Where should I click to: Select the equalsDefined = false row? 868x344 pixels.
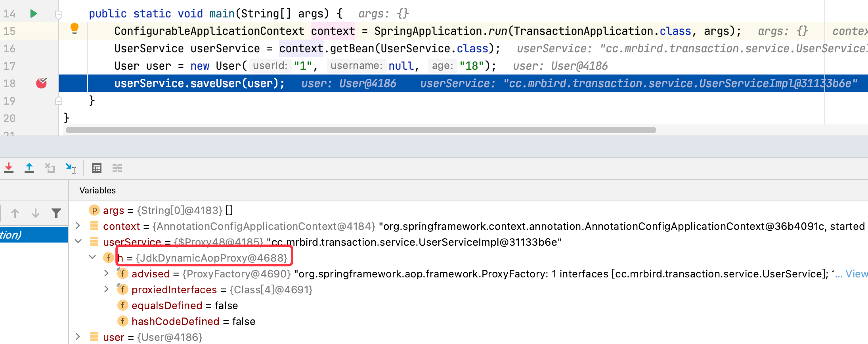click(468, 306)
